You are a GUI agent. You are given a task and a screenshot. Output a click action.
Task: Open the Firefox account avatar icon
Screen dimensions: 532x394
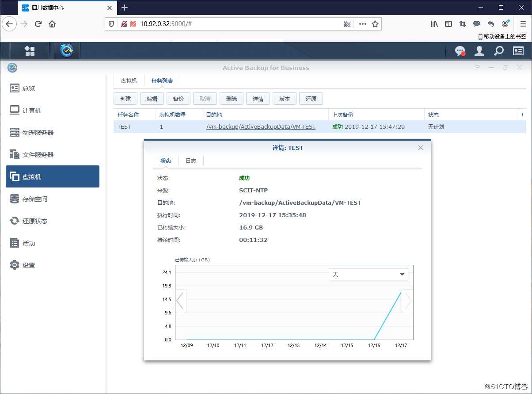click(x=505, y=23)
